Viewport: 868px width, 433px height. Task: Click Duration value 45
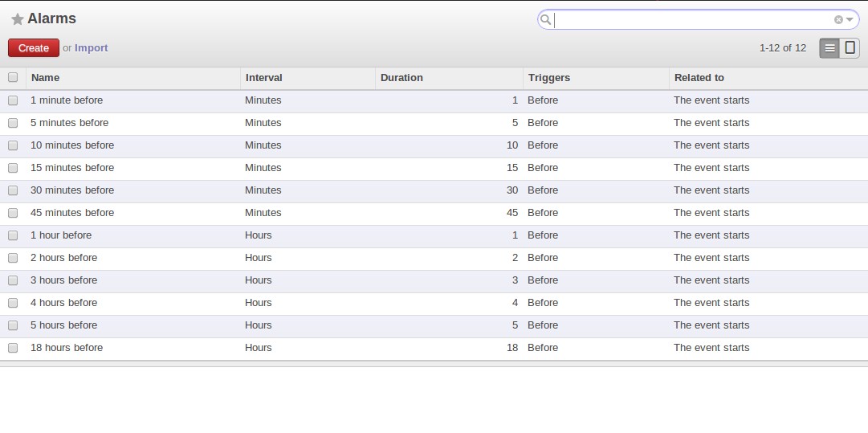point(512,213)
